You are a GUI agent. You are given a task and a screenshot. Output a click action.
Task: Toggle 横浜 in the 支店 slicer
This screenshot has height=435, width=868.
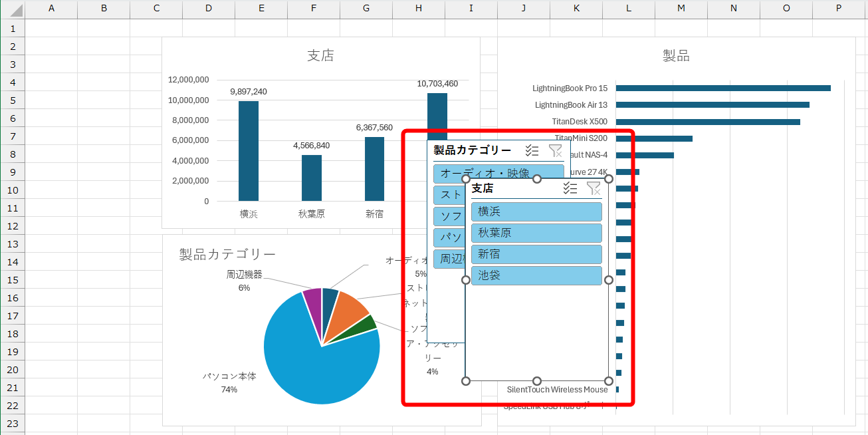click(536, 211)
